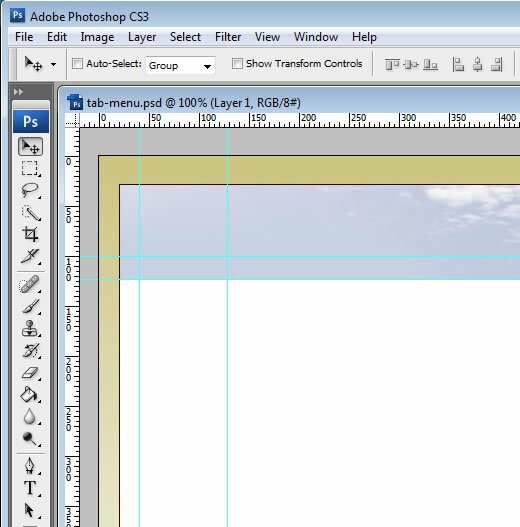
Task: Open the Edit menu
Action: [57, 37]
